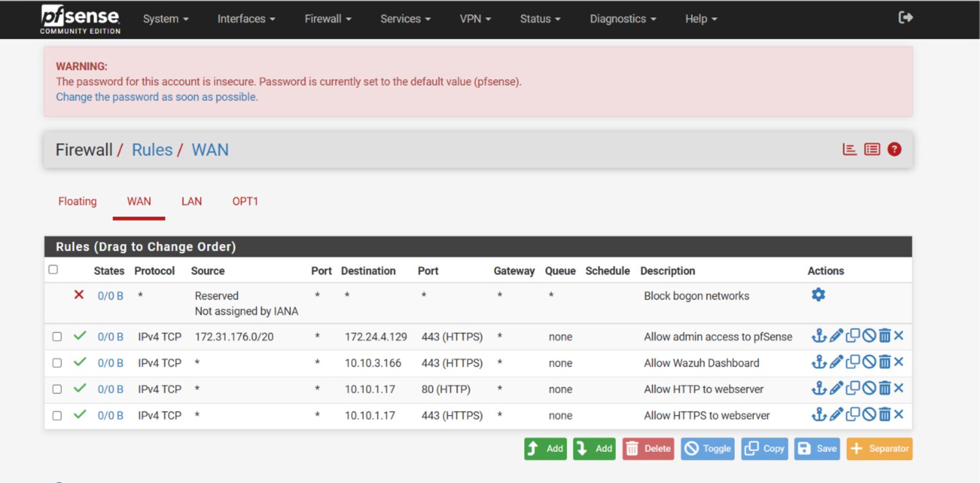Click Change the password as soon as possible link
Screen dimensions: 980x483
pyautogui.click(x=157, y=97)
